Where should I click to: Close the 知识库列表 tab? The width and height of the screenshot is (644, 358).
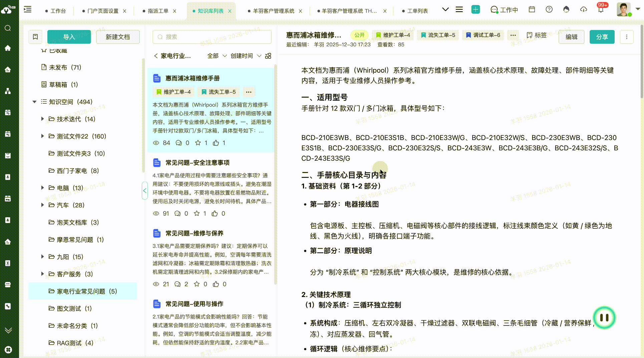[x=230, y=11]
